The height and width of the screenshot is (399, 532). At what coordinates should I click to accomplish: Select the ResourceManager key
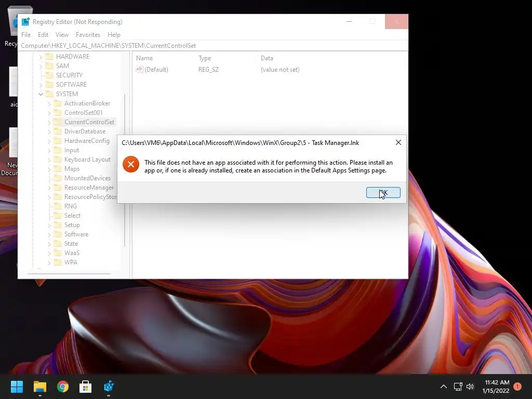pyautogui.click(x=89, y=187)
